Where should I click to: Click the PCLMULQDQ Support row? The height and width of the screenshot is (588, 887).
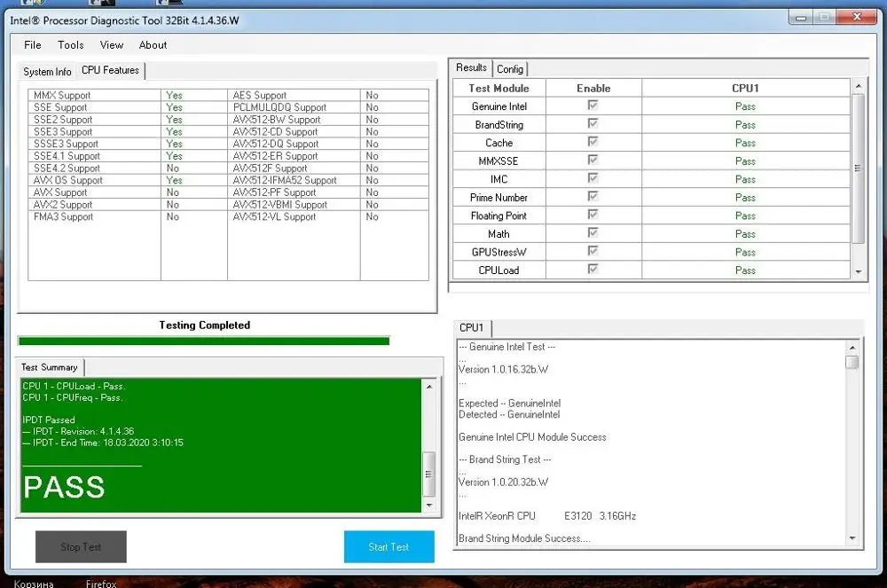point(328,107)
